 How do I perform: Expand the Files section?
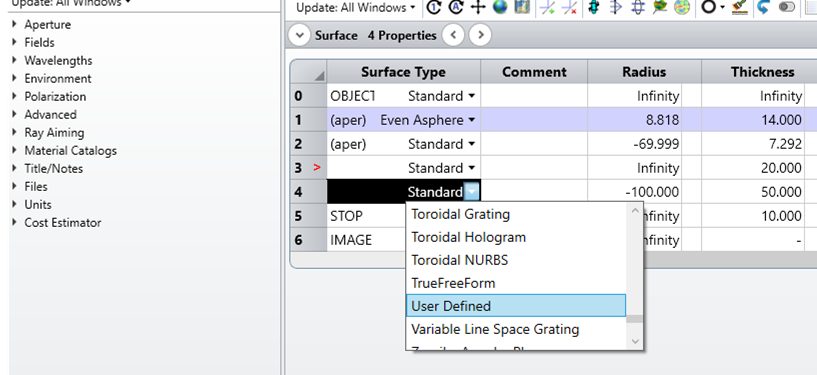pyautogui.click(x=14, y=186)
